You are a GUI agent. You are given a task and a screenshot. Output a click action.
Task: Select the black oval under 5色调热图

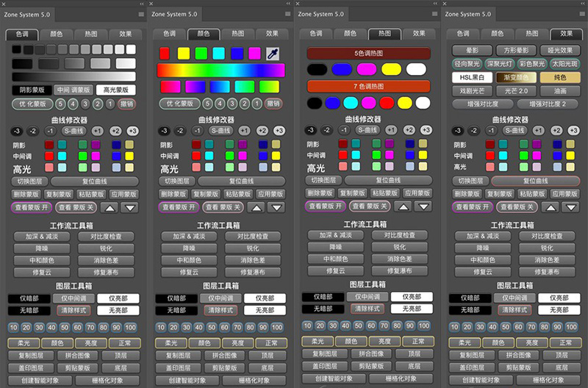[318, 69]
